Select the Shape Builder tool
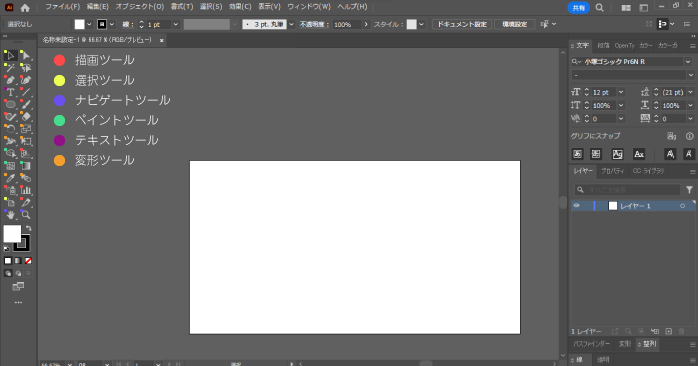698x366 pixels. [x=10, y=154]
